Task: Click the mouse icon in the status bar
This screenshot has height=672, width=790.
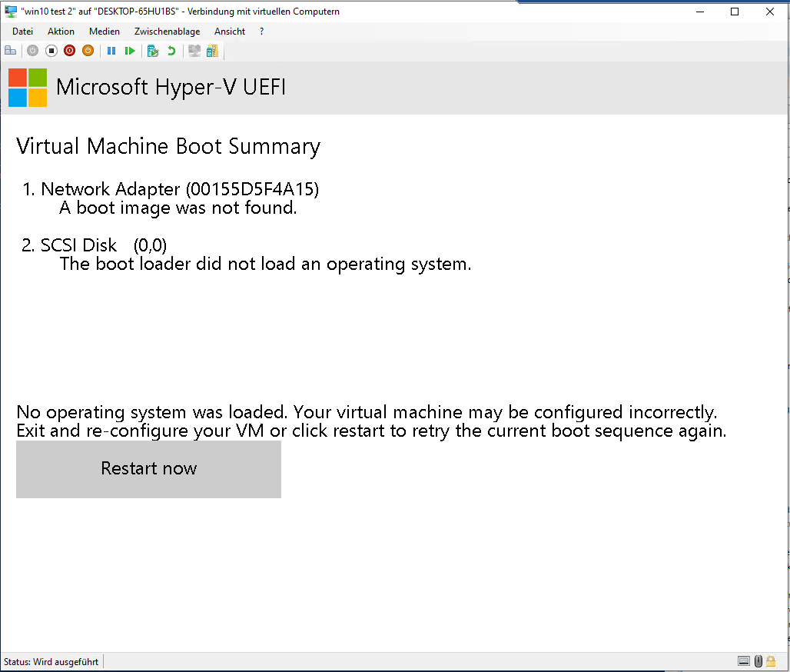Action: click(758, 661)
